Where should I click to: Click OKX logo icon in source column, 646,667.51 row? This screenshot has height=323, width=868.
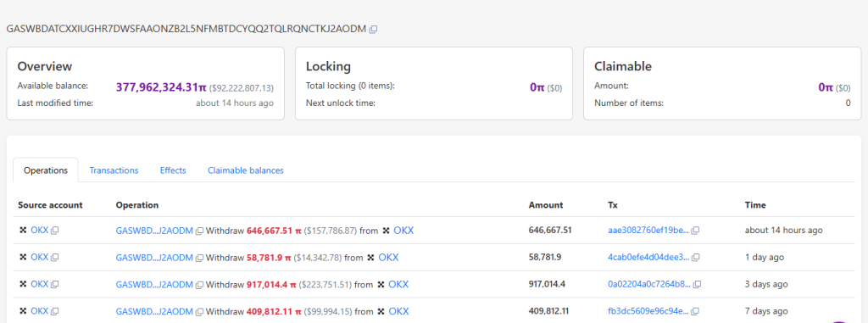tap(23, 230)
